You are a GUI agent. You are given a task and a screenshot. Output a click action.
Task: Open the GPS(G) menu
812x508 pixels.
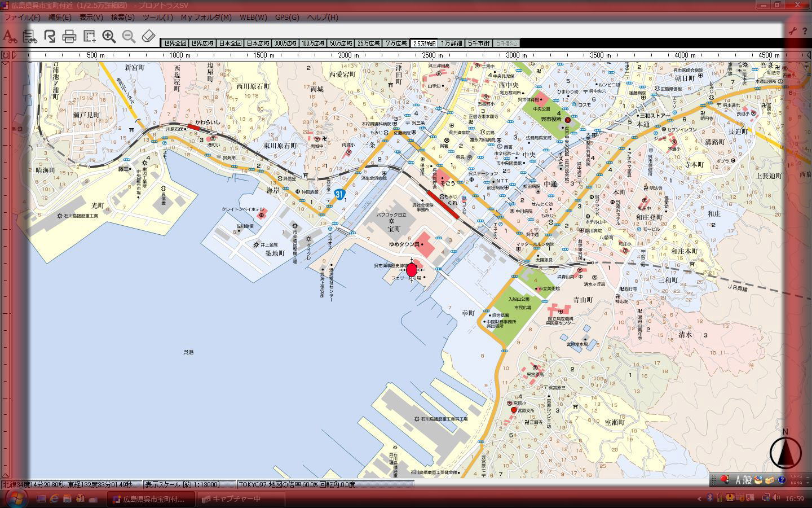coord(287,17)
